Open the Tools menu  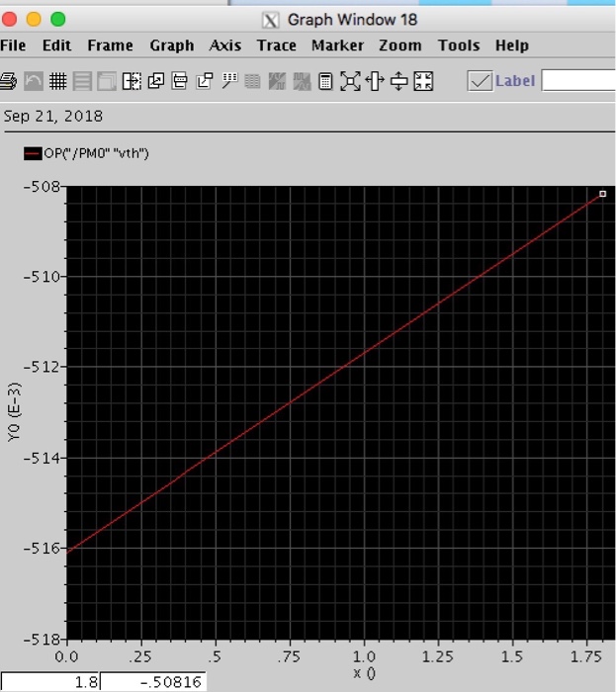click(x=459, y=45)
